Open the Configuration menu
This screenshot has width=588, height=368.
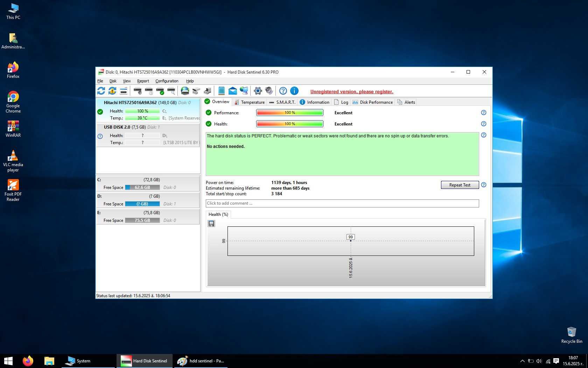coord(167,81)
